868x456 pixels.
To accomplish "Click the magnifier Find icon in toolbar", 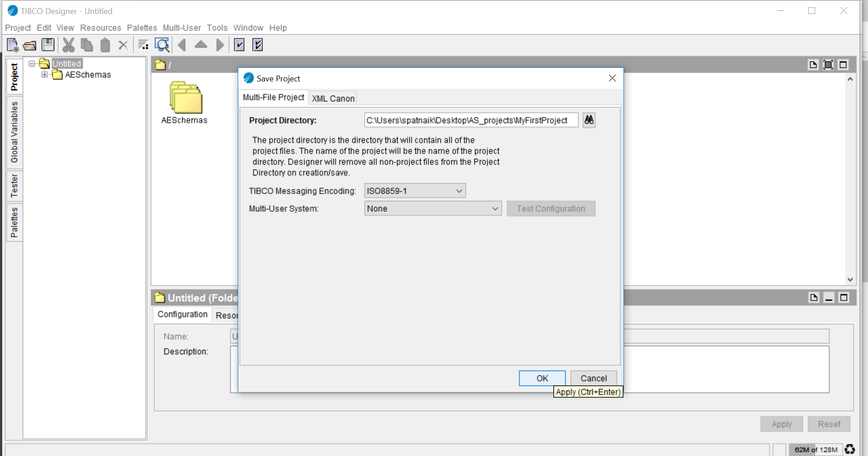I will coord(162,45).
